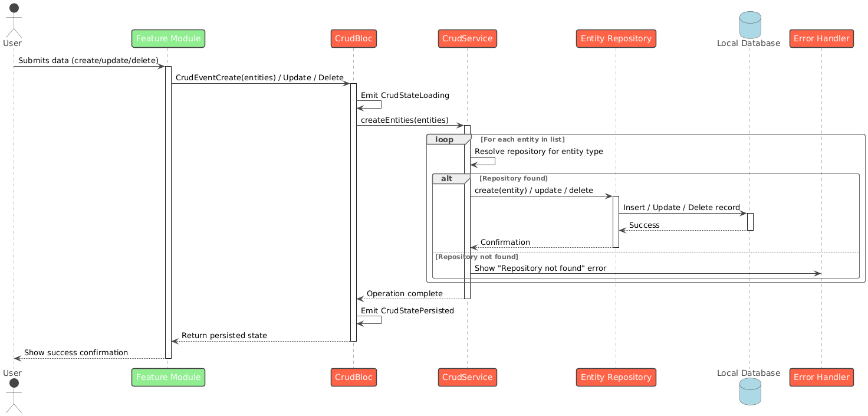Click the "Show success confirmation" return message
Image resolution: width=868 pixels, height=416 pixels.
coord(76,352)
